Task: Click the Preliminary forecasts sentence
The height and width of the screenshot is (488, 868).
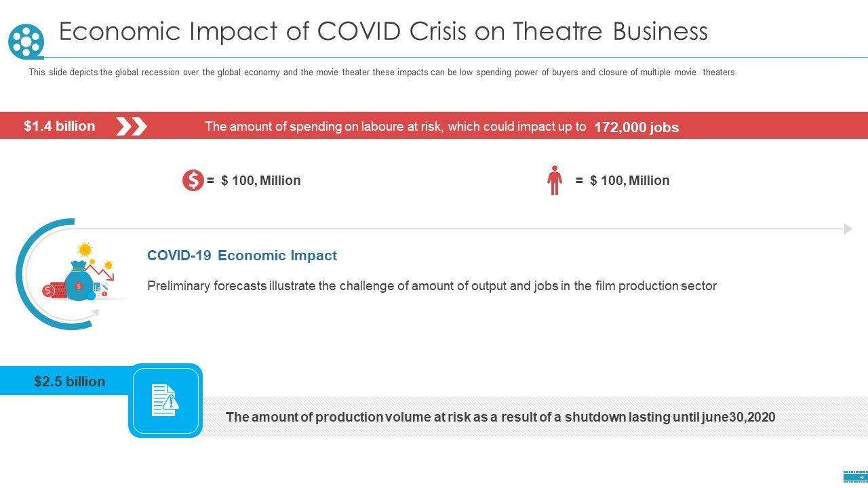Action: click(431, 286)
